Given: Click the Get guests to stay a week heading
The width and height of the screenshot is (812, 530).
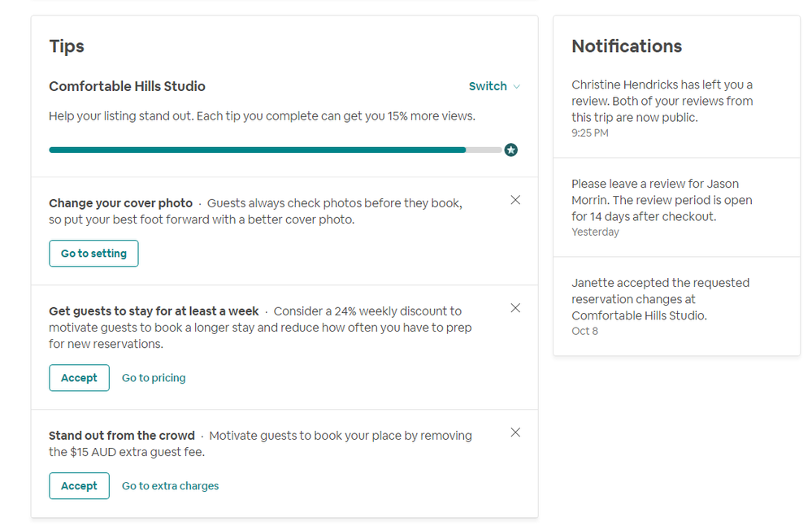Looking at the screenshot, I should (154, 311).
